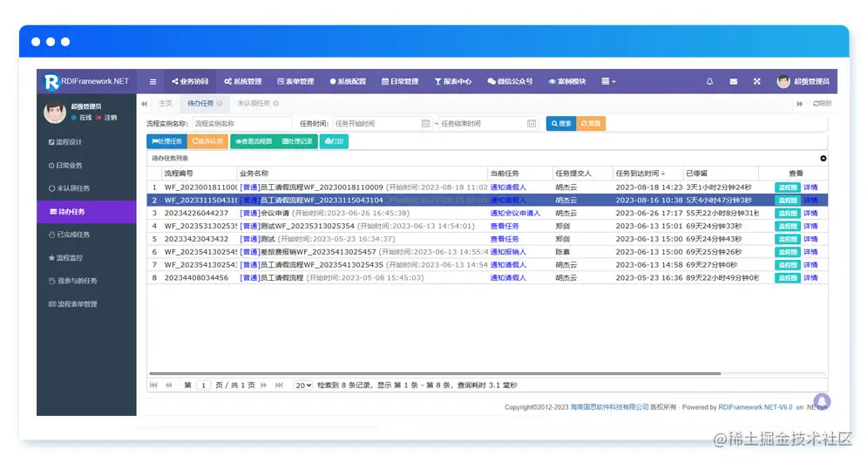The height and width of the screenshot is (463, 868).
Task: Open calendar picker for 任务开始时间
Action: pos(425,124)
